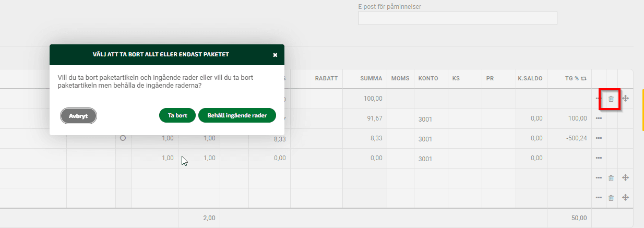
Task: Select the small circle on the 8,33 row
Action: click(123, 138)
